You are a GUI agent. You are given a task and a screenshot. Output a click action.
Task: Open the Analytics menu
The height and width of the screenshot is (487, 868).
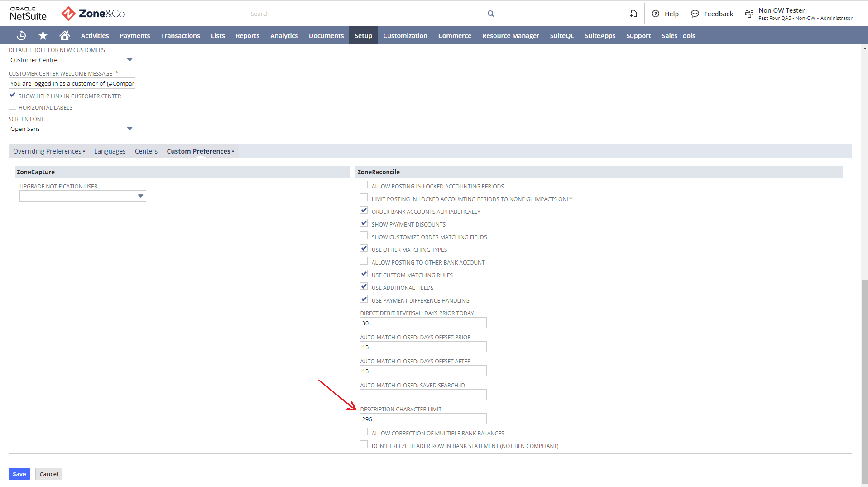point(284,36)
